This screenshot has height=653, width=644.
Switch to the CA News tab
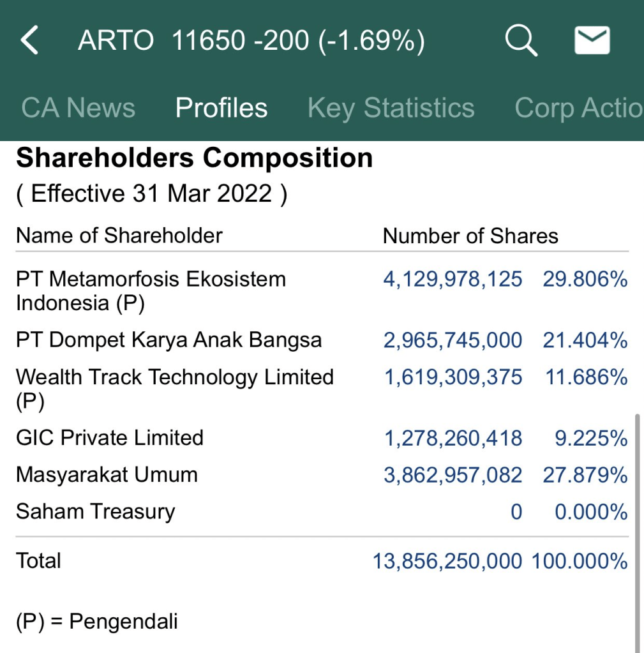click(78, 108)
